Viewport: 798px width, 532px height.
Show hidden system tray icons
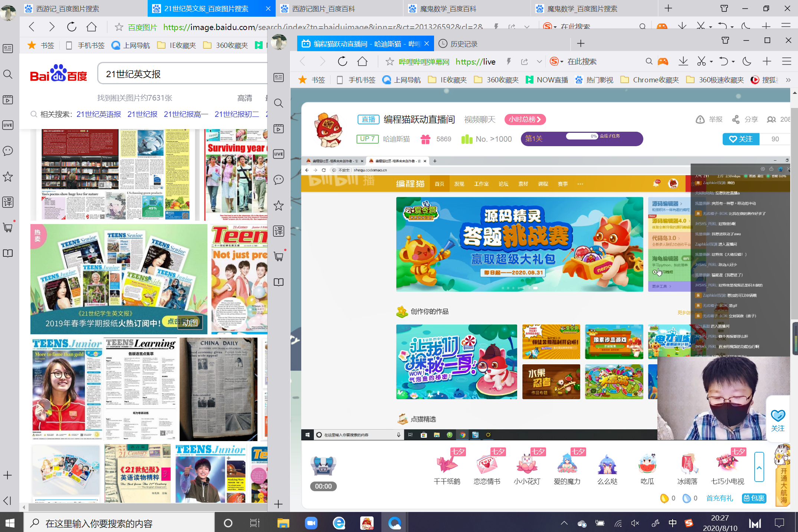click(x=564, y=523)
